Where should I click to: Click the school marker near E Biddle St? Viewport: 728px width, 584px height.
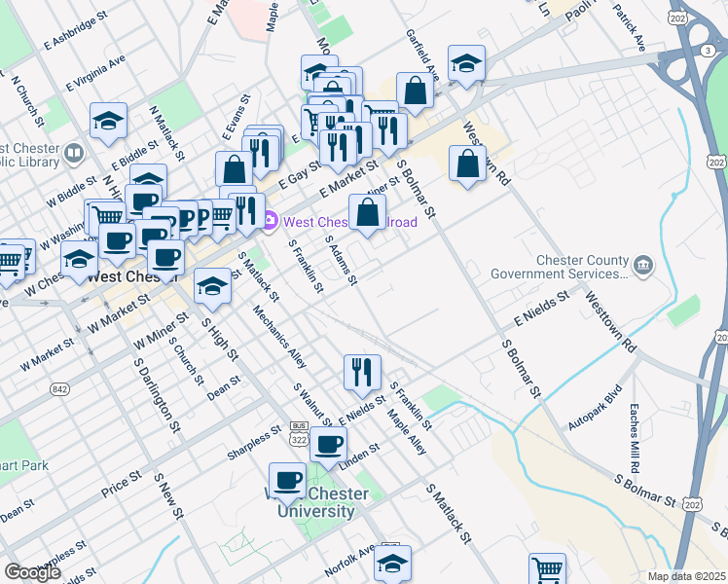click(x=149, y=175)
